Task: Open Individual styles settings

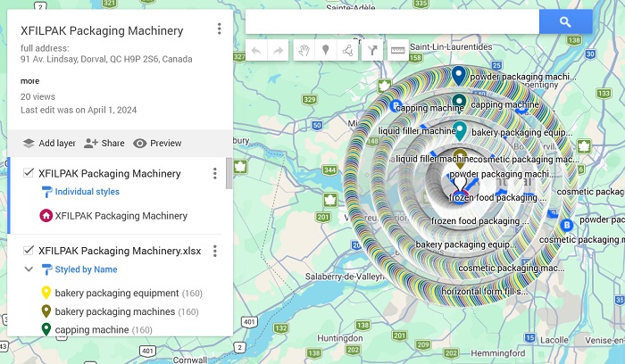Action: coord(87,192)
